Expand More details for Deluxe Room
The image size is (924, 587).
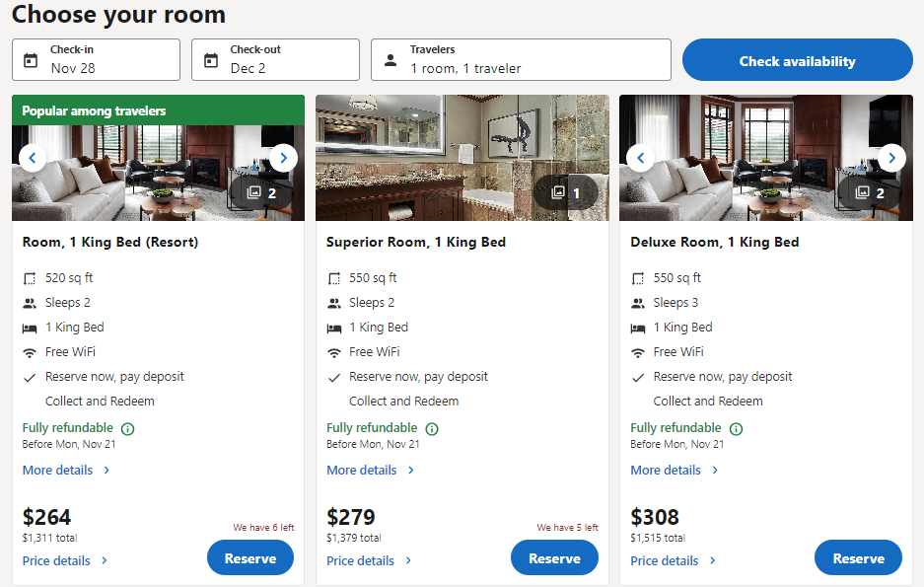point(675,471)
